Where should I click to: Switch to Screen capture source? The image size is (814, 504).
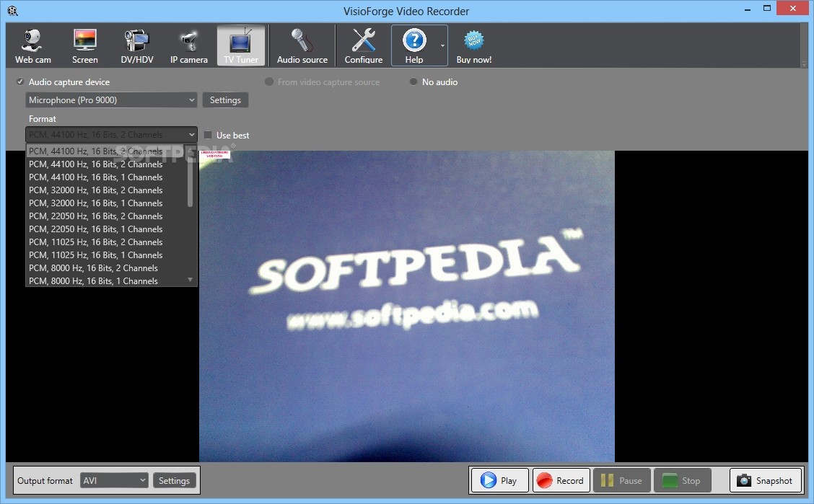(84, 46)
